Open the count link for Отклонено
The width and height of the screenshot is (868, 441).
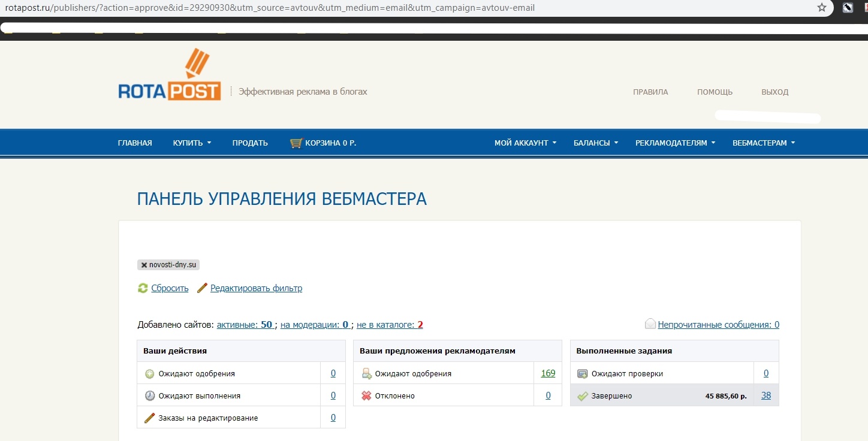[548, 395]
